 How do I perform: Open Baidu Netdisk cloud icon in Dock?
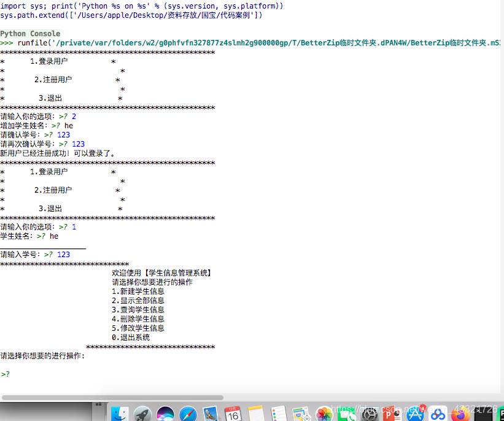click(x=438, y=414)
